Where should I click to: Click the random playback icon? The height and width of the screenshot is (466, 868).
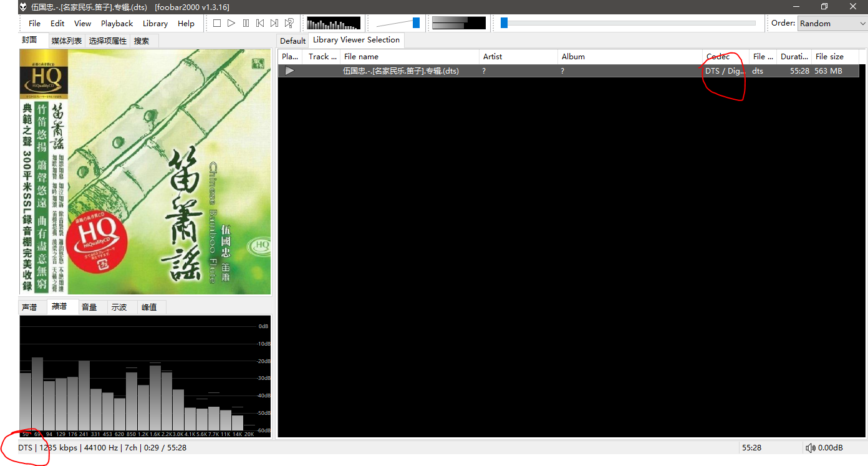click(289, 23)
